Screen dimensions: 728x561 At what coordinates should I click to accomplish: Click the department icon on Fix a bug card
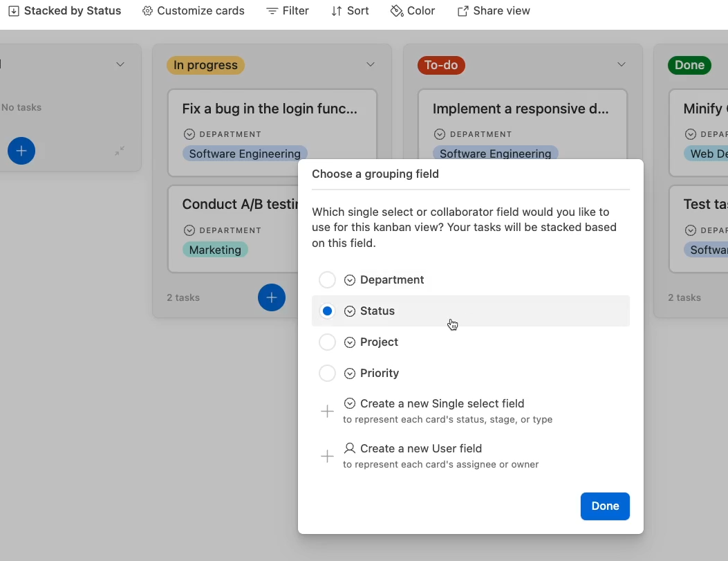(x=189, y=134)
